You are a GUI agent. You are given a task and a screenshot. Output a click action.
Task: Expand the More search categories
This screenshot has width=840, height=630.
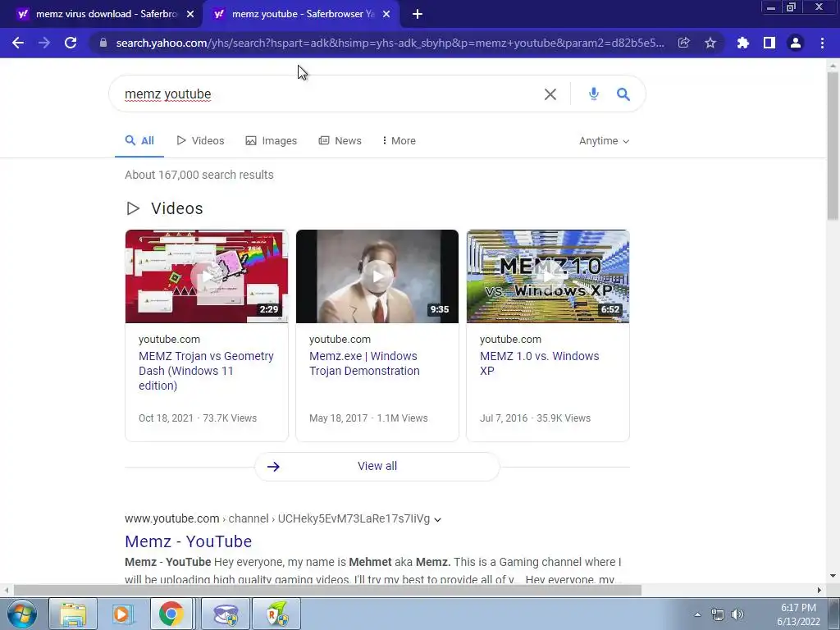tap(399, 141)
